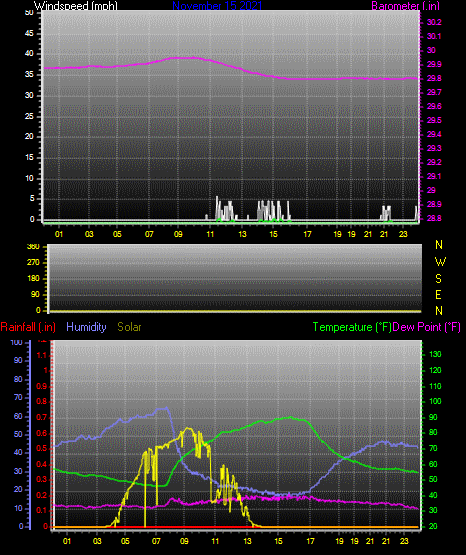Click the "S" compass direction label
The height and width of the screenshot is (555, 466).
pos(438,279)
